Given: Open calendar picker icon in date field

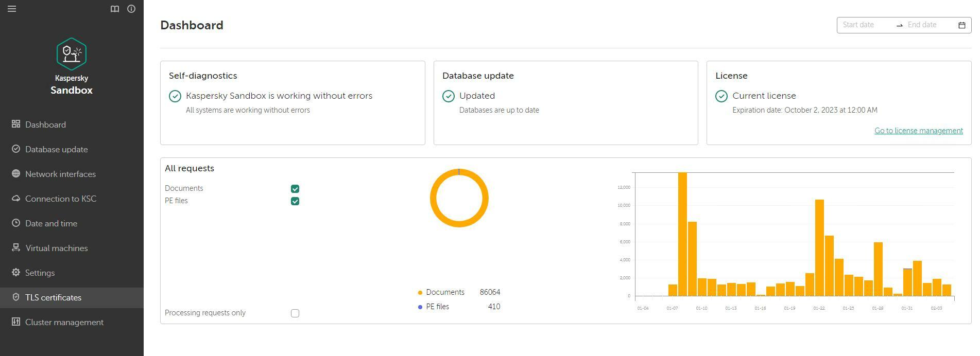Looking at the screenshot, I should [x=961, y=25].
